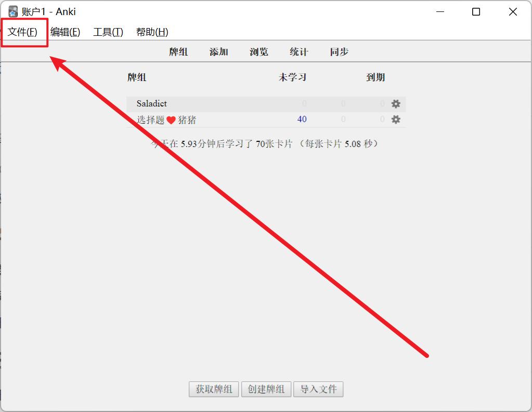Minimize the Anki window
This screenshot has width=532, height=412.
pyautogui.click(x=440, y=12)
